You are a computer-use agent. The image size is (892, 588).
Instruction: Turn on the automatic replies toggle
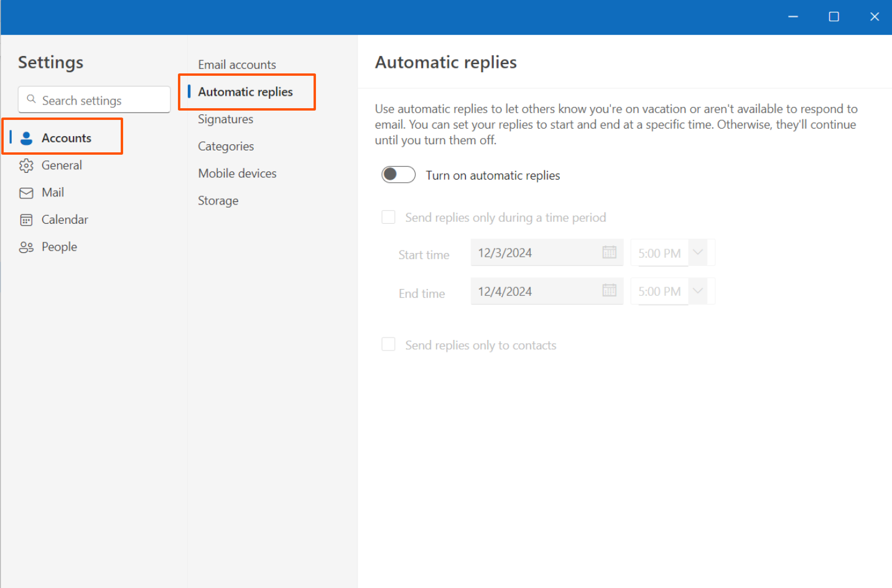pyautogui.click(x=399, y=175)
